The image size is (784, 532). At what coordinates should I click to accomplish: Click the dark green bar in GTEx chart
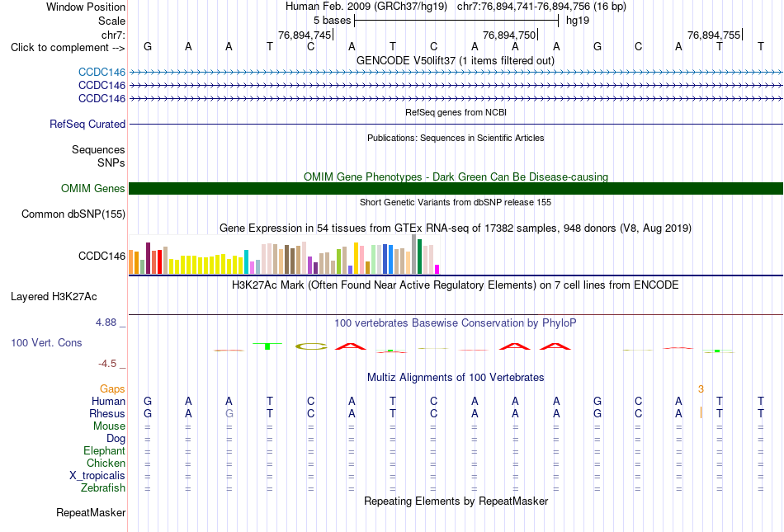tap(419, 257)
